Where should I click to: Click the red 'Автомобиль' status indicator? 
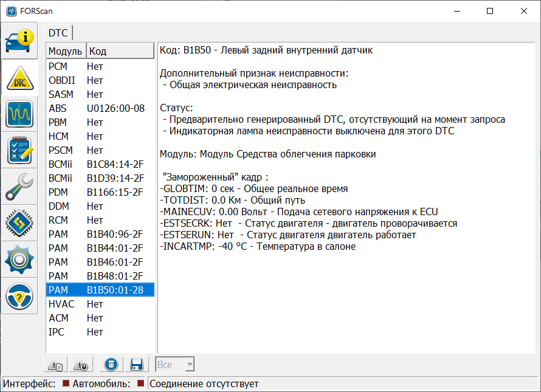coord(140,383)
